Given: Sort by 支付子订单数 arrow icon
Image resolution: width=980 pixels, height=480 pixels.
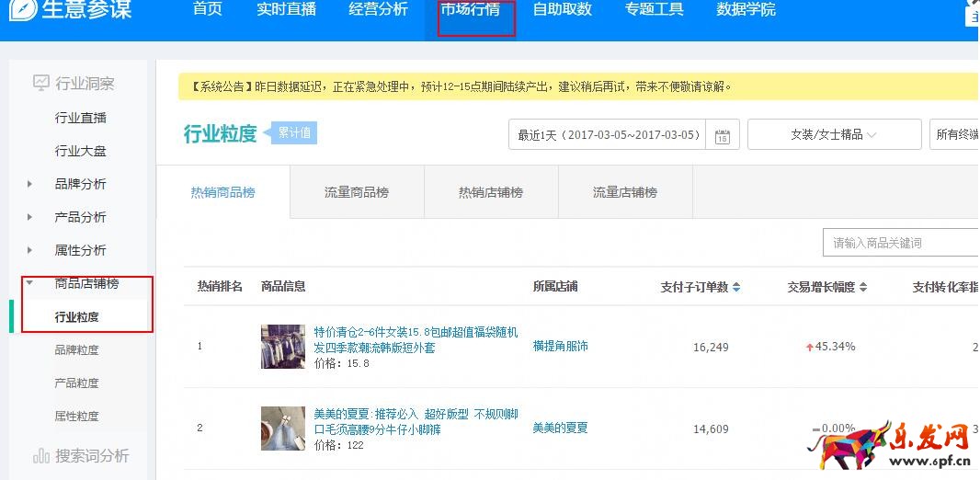Looking at the screenshot, I should 736,287.
